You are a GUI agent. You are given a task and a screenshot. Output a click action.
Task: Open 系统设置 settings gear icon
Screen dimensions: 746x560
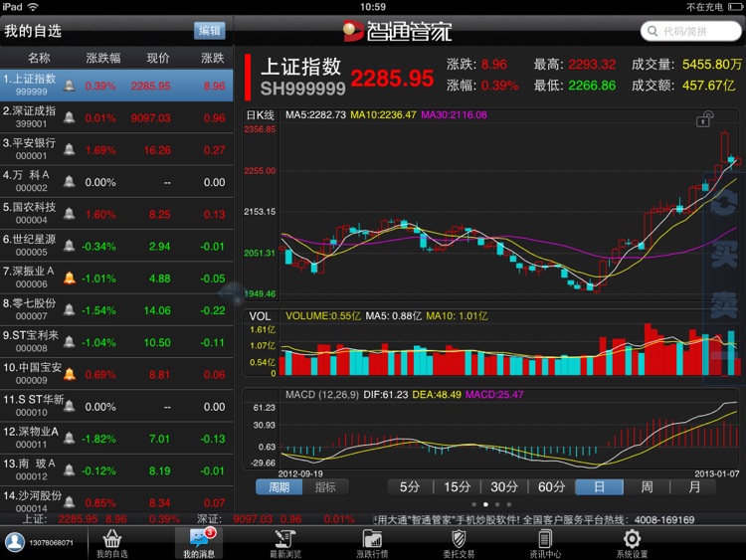[632, 543]
